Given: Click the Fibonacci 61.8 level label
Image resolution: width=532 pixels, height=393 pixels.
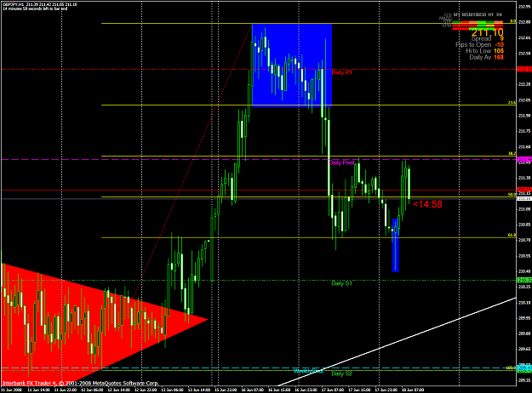Looking at the screenshot, I should pyautogui.click(x=512, y=235).
